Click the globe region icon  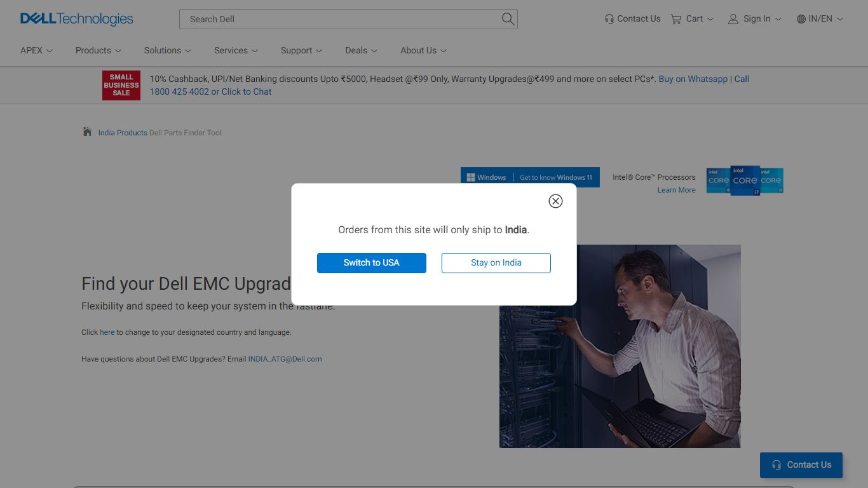(801, 19)
